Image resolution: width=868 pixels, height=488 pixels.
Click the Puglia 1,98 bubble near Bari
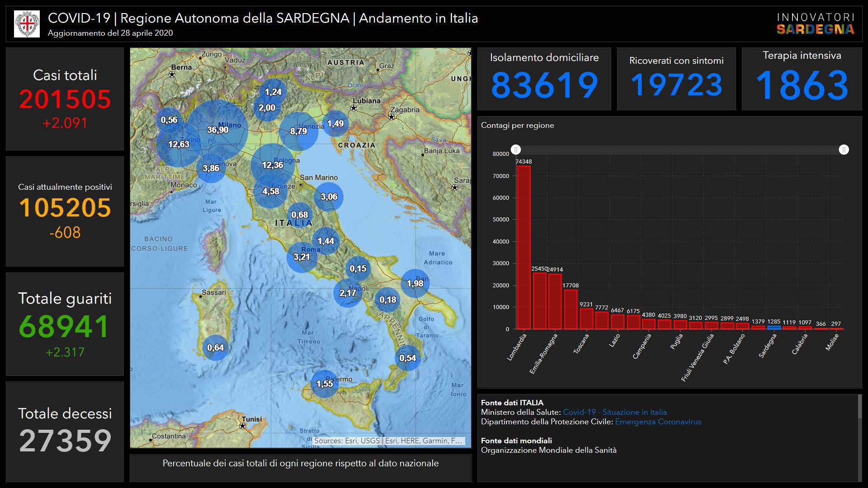tap(415, 283)
